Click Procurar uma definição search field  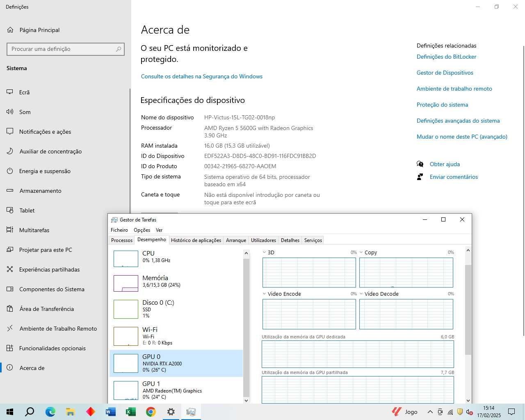coord(66,49)
